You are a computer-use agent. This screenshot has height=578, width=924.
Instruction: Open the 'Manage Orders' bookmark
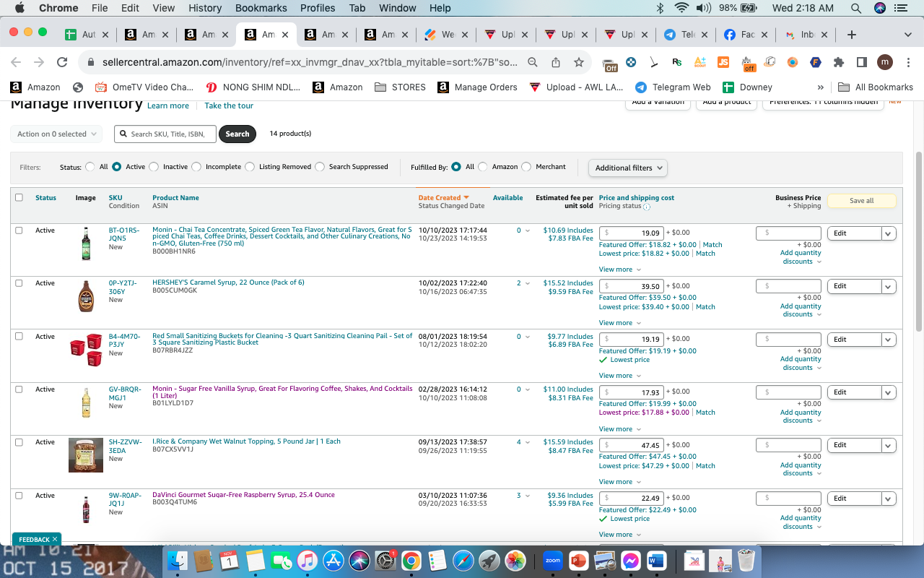pyautogui.click(x=477, y=87)
